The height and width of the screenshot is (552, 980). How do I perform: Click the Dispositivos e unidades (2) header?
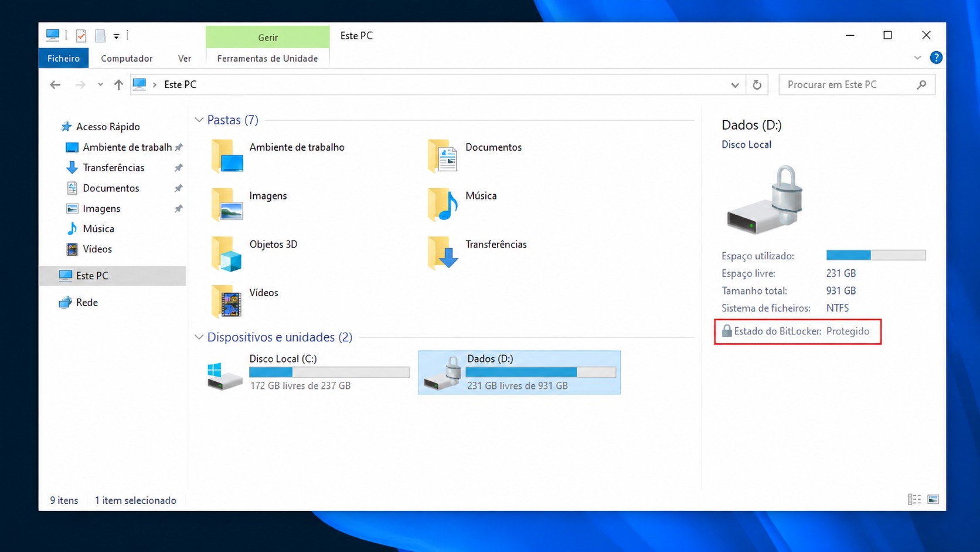280,337
